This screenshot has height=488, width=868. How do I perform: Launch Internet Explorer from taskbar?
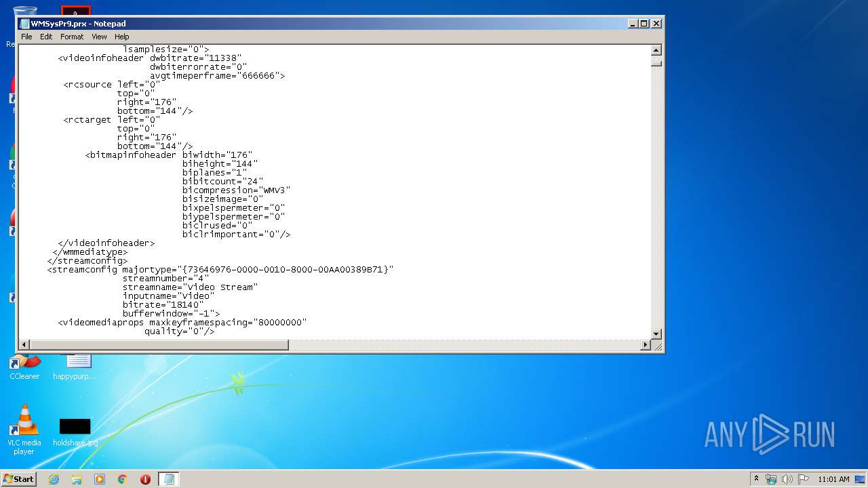[54, 479]
